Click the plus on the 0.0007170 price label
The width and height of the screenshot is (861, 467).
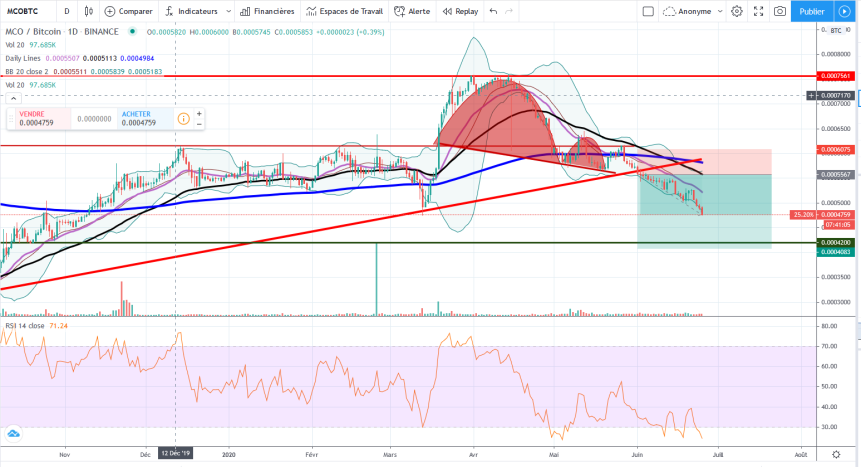tap(811, 96)
